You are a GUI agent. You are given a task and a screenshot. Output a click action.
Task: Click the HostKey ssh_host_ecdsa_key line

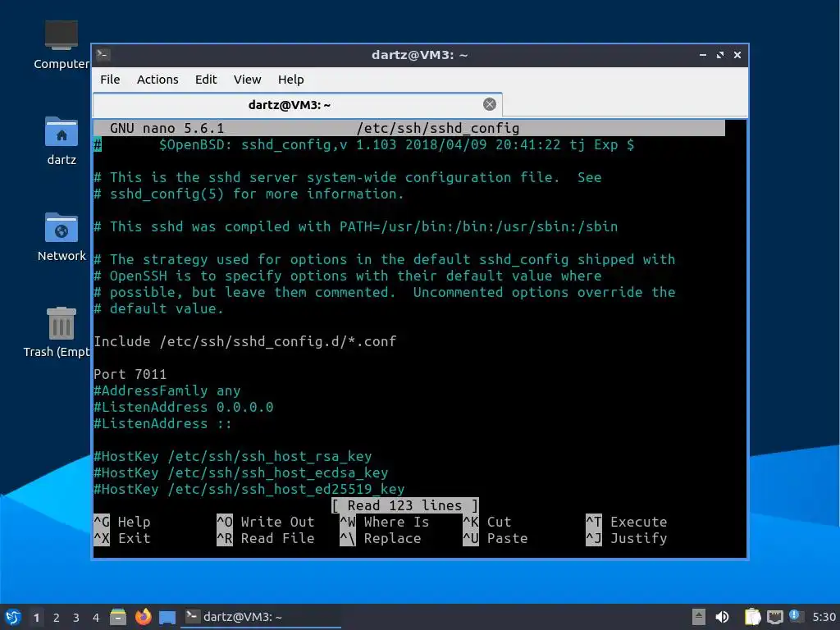pos(241,472)
